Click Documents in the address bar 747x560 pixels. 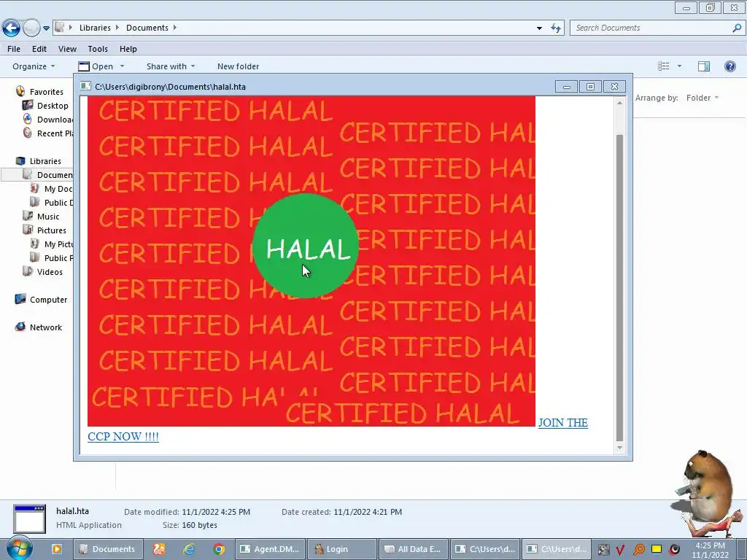(147, 28)
